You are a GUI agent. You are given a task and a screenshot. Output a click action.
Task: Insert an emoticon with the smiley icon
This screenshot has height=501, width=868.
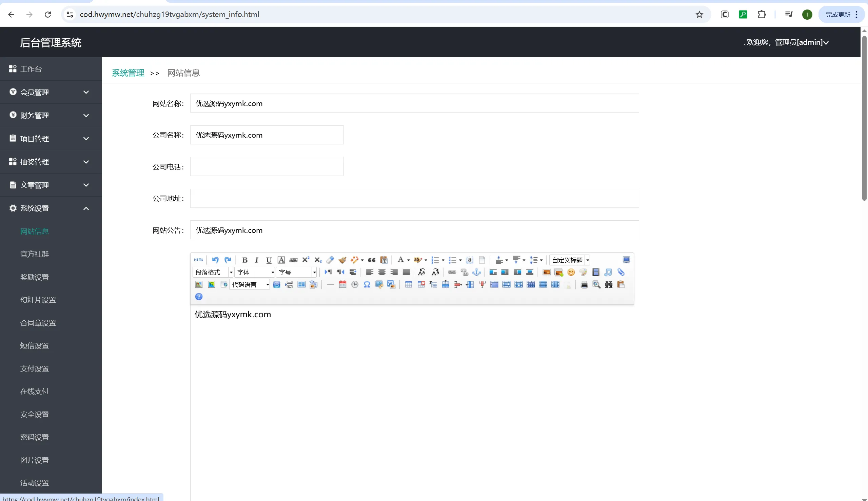click(x=571, y=272)
